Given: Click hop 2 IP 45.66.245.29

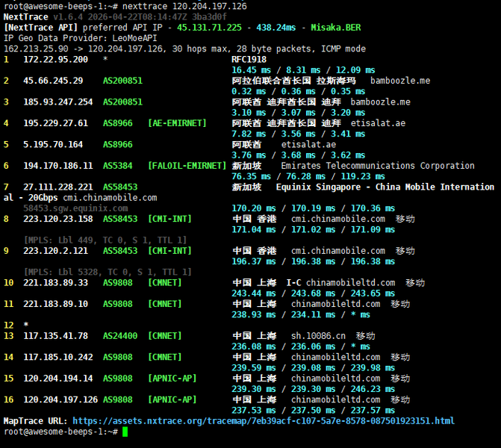Looking at the screenshot, I should 53,81.
